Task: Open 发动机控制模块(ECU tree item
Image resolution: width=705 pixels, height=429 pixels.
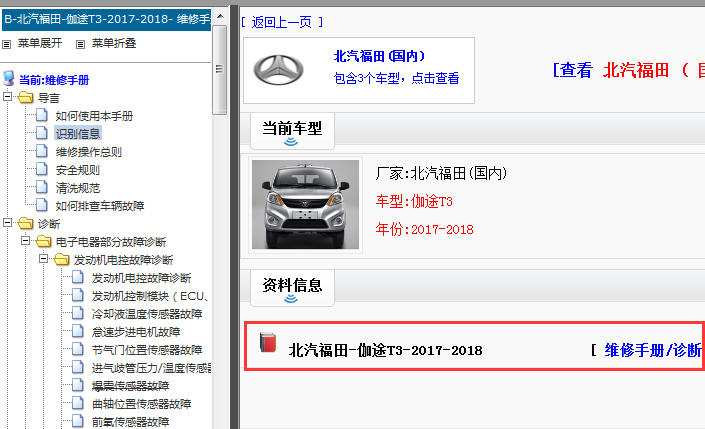Action: (150, 296)
